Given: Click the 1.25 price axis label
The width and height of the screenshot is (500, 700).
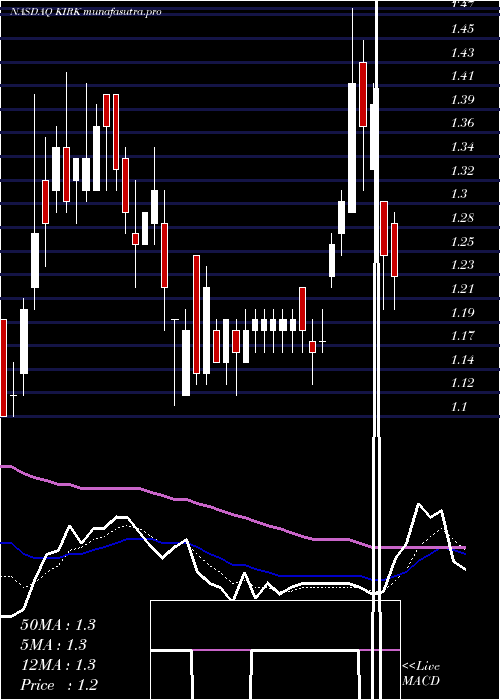Looking at the screenshot, I should (462, 242).
